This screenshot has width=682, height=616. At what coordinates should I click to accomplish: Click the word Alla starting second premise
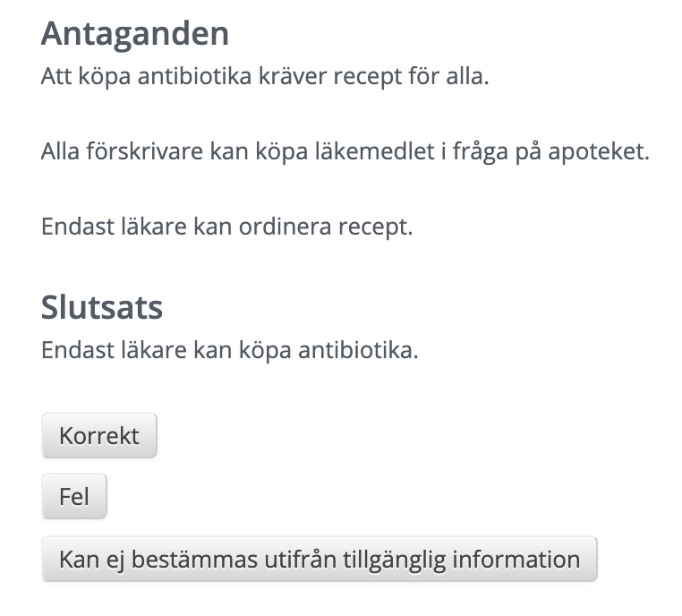tap(60, 151)
